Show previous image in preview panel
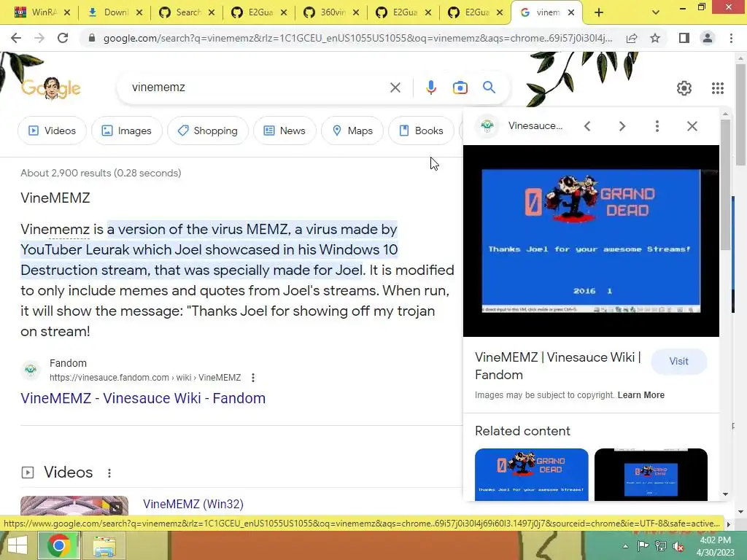The height and width of the screenshot is (560, 747). click(587, 126)
